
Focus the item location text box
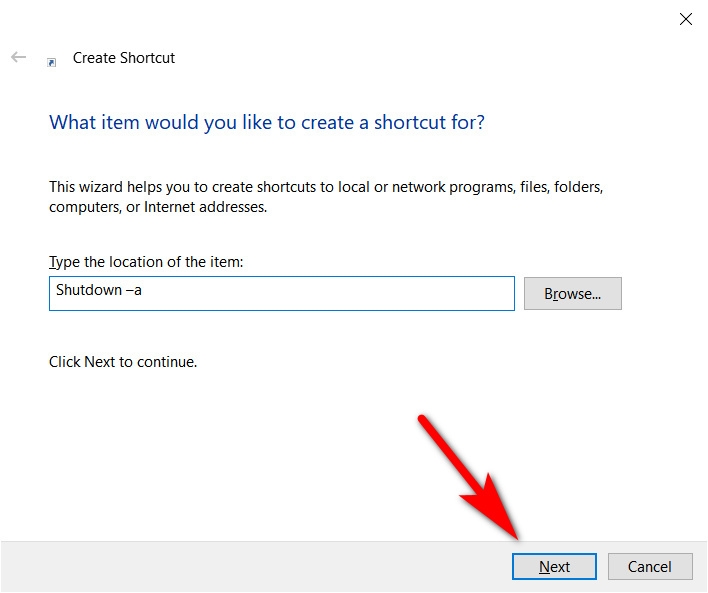tap(282, 294)
